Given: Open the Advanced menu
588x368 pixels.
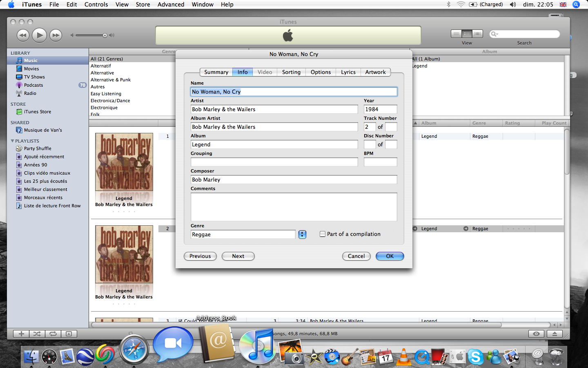Looking at the screenshot, I should [x=171, y=4].
